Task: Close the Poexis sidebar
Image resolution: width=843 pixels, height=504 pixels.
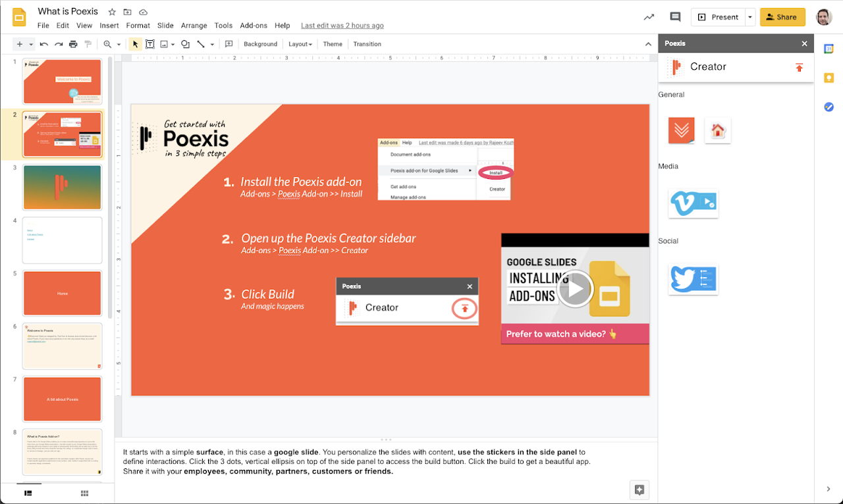Action: pos(804,43)
